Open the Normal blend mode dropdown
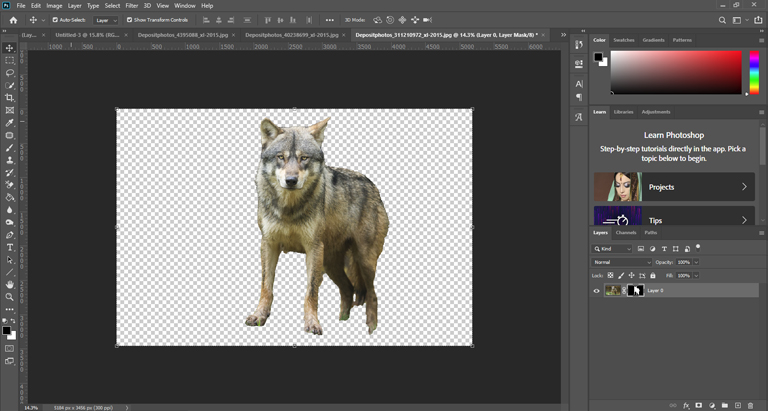This screenshot has width=768, height=411. pos(620,262)
